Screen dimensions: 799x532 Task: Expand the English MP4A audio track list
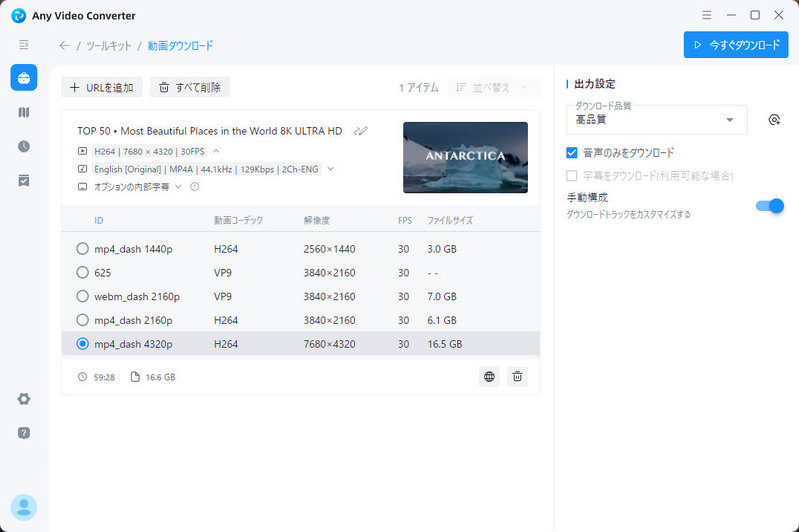(x=330, y=169)
